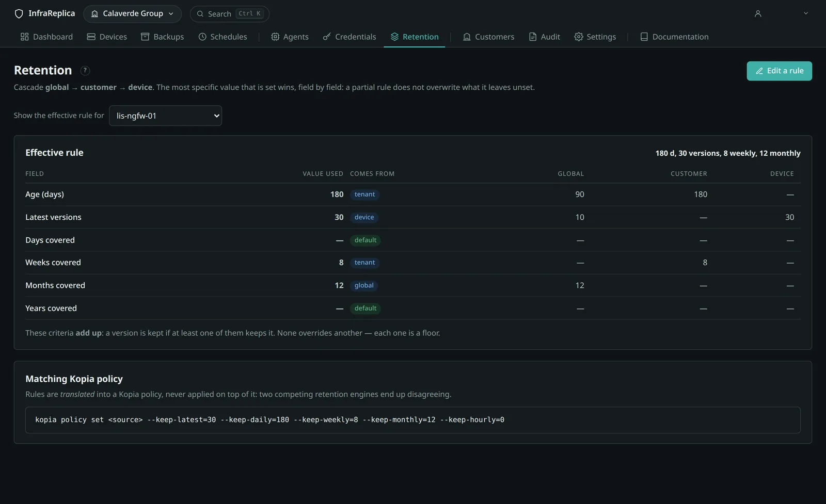Select the Retention tab
This screenshot has width=826, height=504.
pos(415,37)
